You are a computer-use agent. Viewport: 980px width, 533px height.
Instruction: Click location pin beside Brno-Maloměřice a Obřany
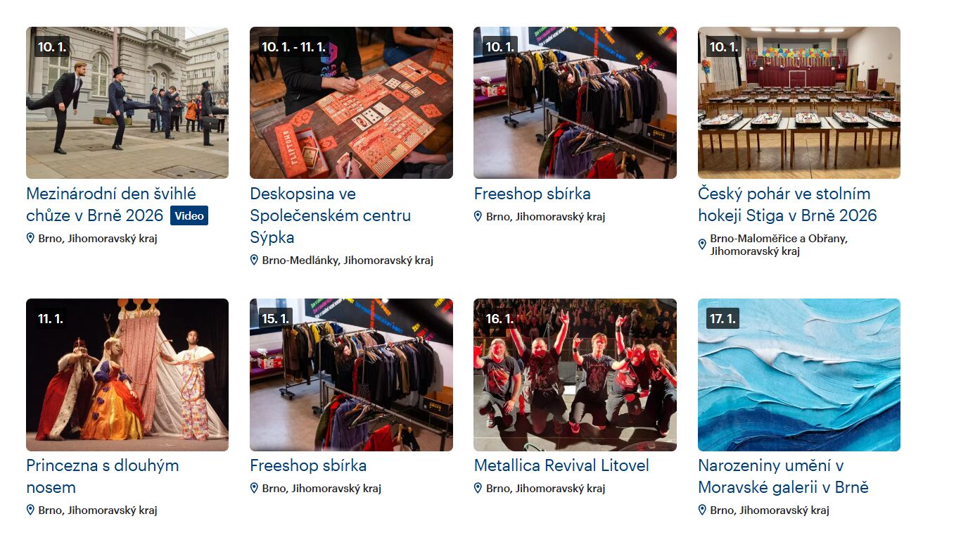tap(702, 244)
